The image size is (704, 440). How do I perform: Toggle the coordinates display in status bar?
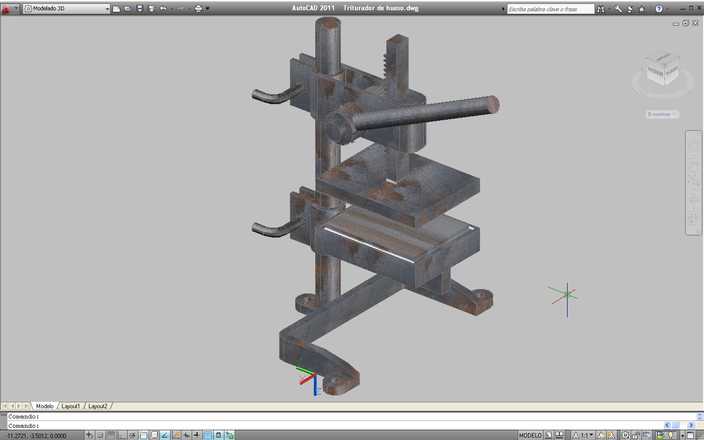(x=37, y=436)
